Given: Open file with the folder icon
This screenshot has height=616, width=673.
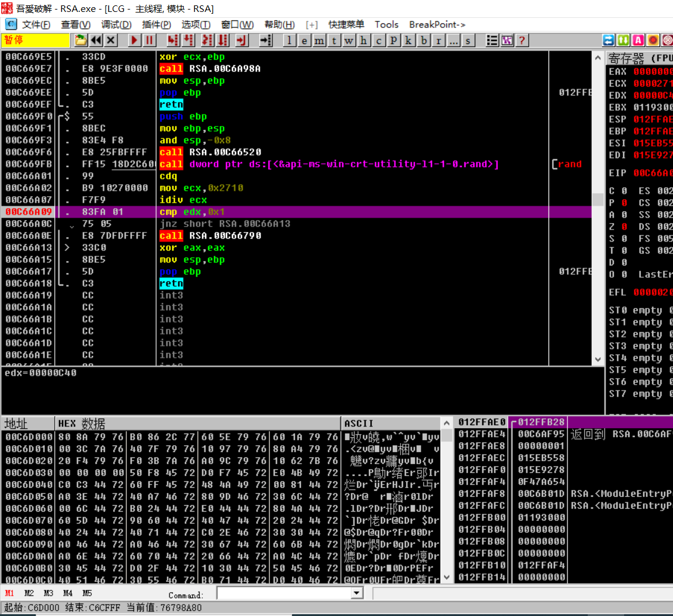Looking at the screenshot, I should click(x=80, y=41).
